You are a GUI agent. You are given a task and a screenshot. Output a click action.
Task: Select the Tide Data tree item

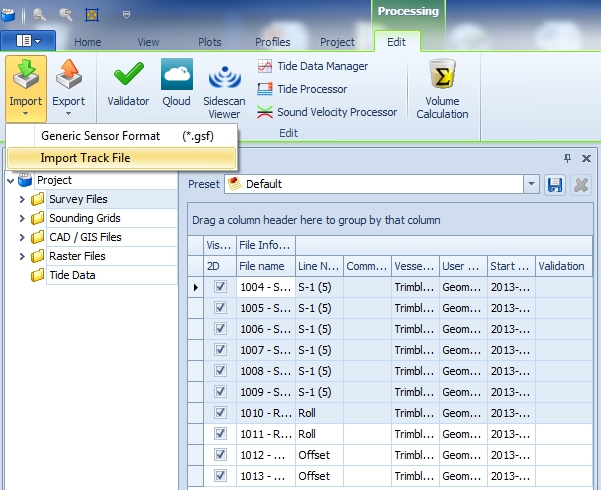click(x=72, y=275)
